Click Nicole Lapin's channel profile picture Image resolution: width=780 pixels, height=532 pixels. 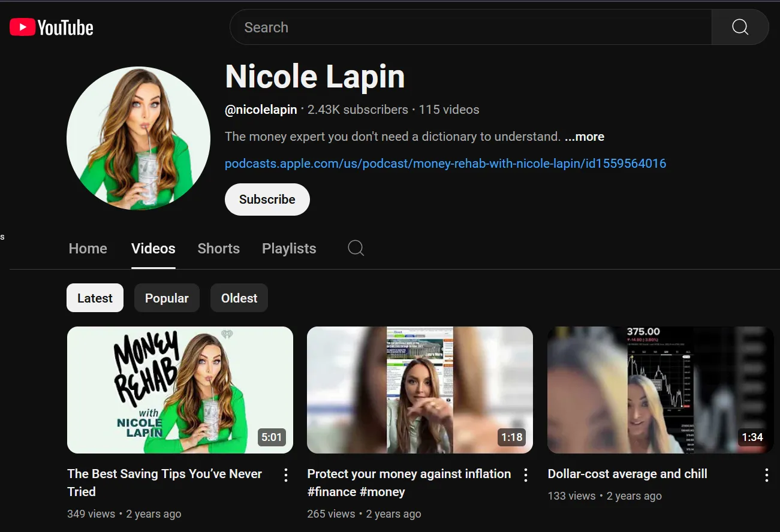click(x=138, y=138)
